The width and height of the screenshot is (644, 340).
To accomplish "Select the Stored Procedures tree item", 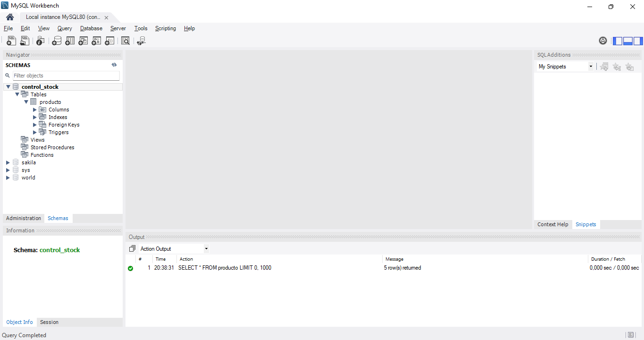I will click(x=52, y=147).
